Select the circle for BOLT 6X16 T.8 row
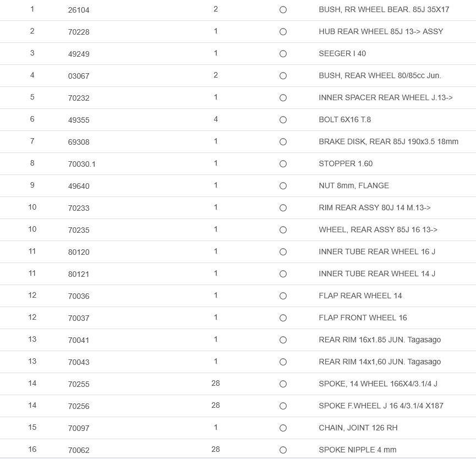Image resolution: width=476 pixels, height=459 pixels. (x=283, y=120)
